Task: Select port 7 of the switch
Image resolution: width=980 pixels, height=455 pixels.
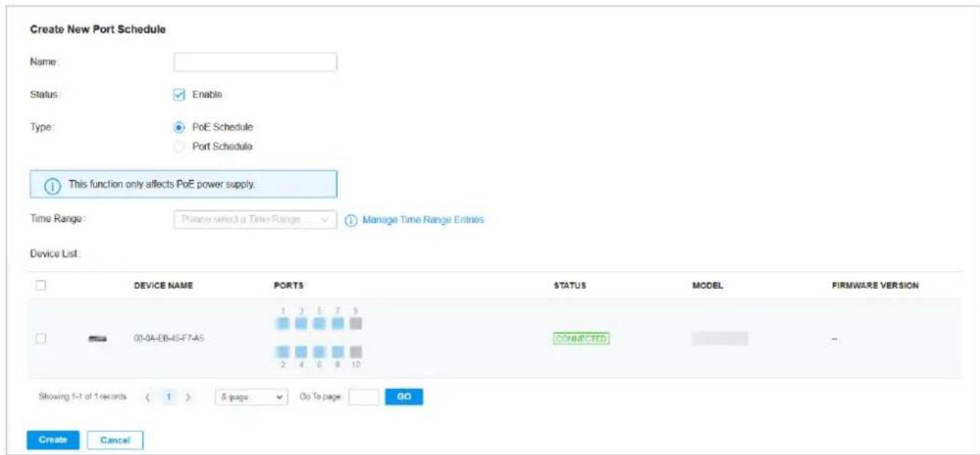Action: click(337, 324)
